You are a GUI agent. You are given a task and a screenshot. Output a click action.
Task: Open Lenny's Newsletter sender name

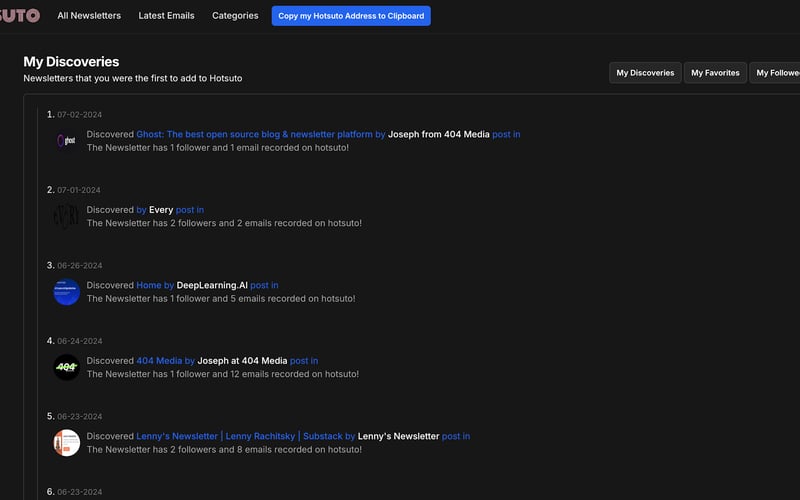click(x=398, y=436)
